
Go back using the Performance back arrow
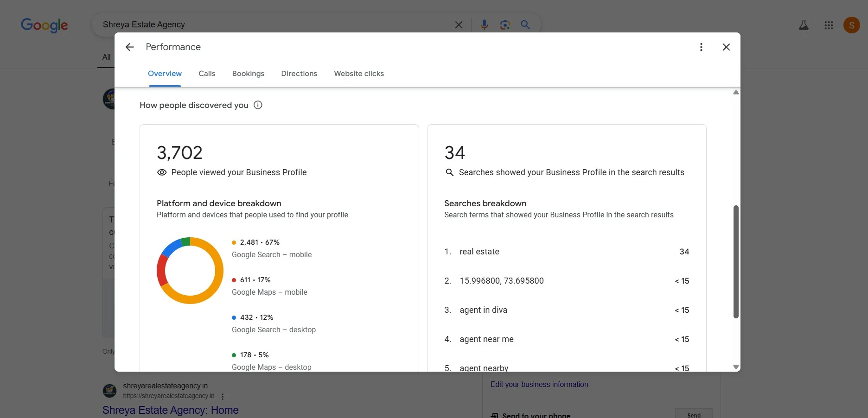130,47
